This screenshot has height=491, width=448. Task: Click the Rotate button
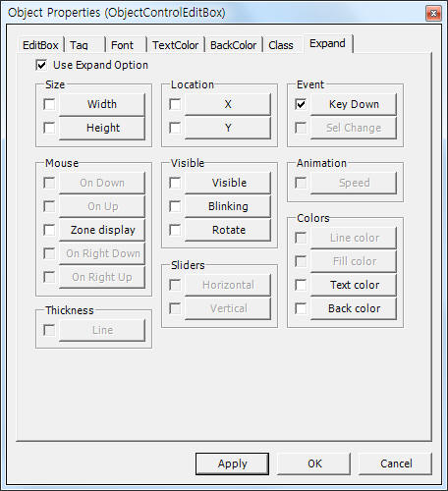point(228,230)
